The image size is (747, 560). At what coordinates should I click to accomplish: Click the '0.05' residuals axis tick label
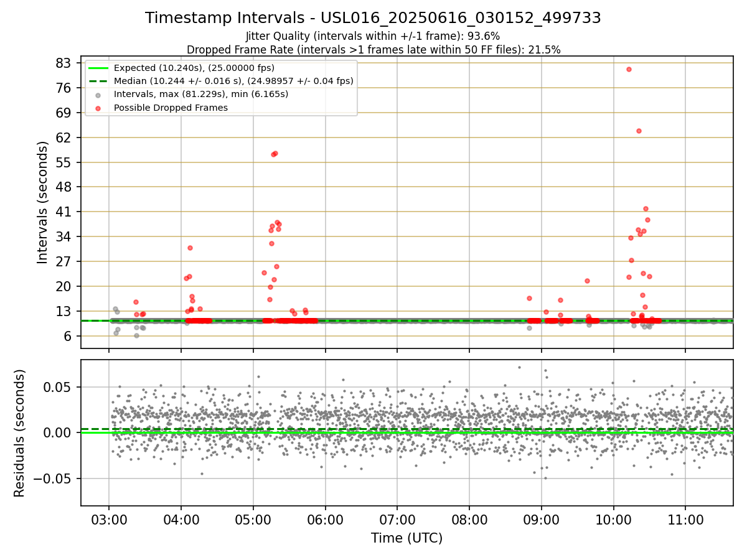coord(59,386)
